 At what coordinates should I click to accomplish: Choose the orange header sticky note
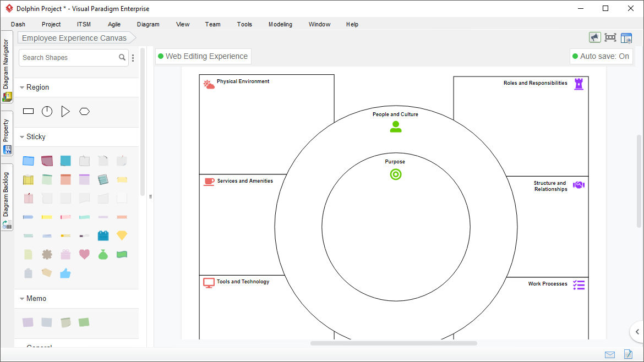pos(66,179)
